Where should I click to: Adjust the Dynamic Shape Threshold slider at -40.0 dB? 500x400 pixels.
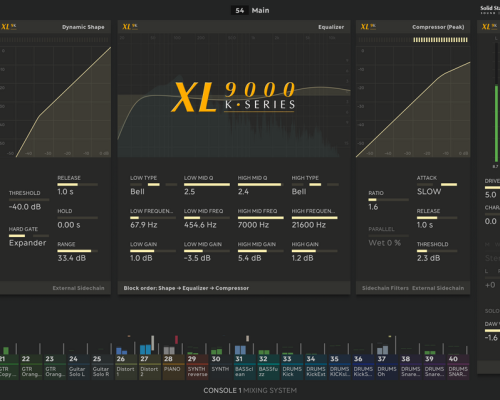(x=29, y=200)
